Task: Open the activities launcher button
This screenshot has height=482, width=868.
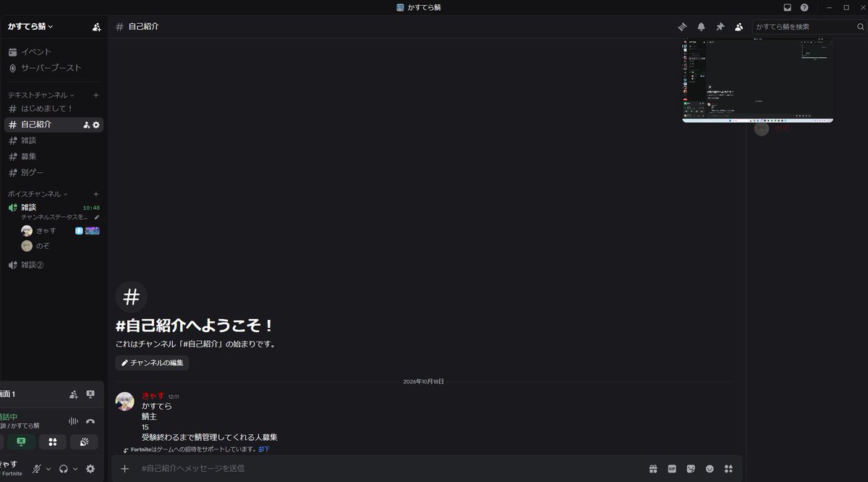Action: (53, 442)
